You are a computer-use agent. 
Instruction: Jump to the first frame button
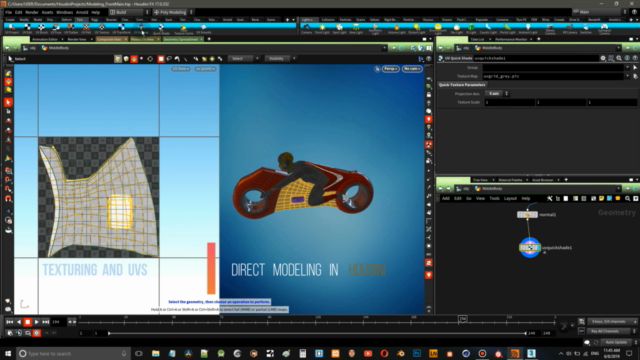click(9, 322)
